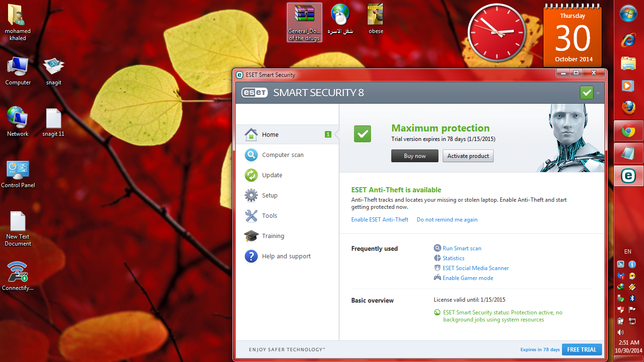Open the Training section

click(287, 236)
